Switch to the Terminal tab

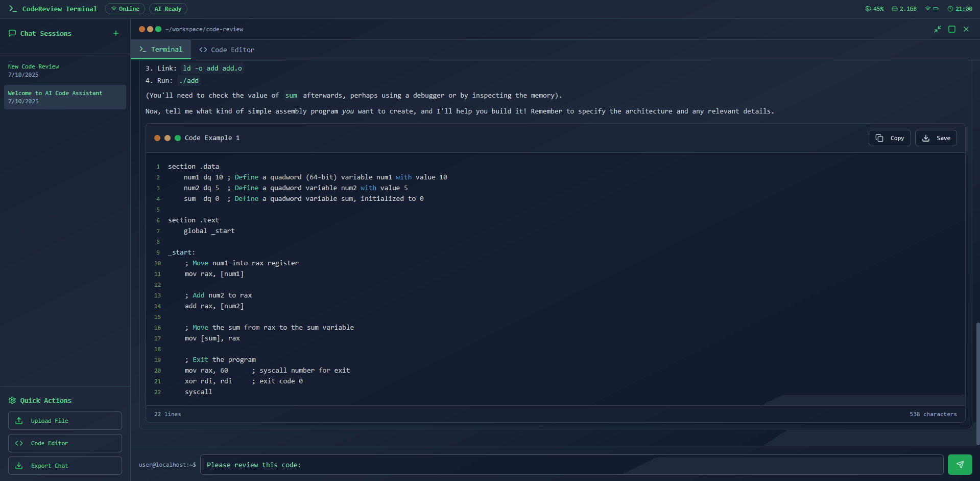[x=161, y=50]
